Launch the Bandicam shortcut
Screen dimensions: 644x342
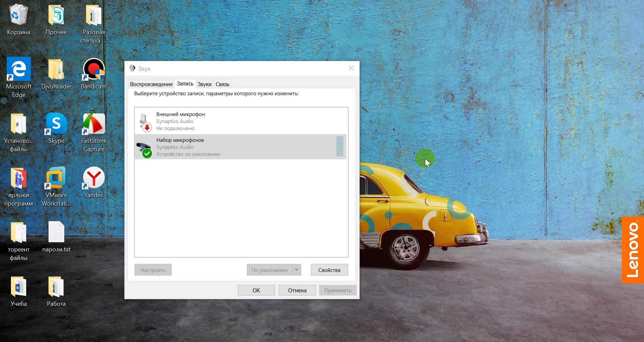[94, 69]
